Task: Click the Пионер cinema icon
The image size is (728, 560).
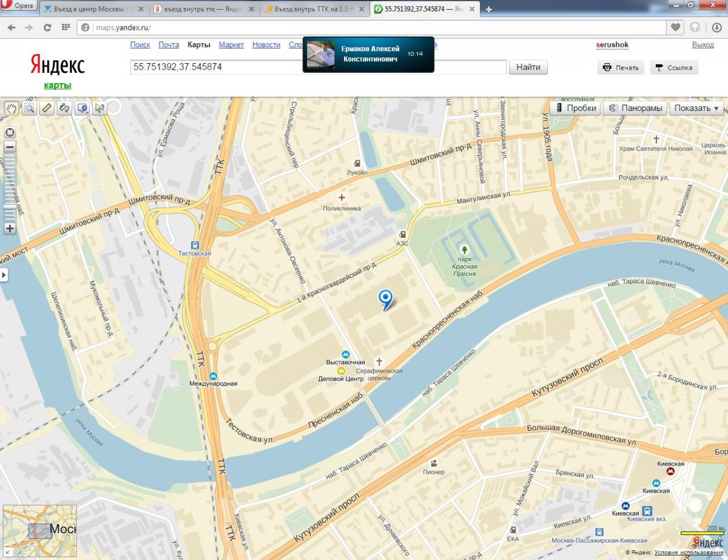Action: pos(434,463)
